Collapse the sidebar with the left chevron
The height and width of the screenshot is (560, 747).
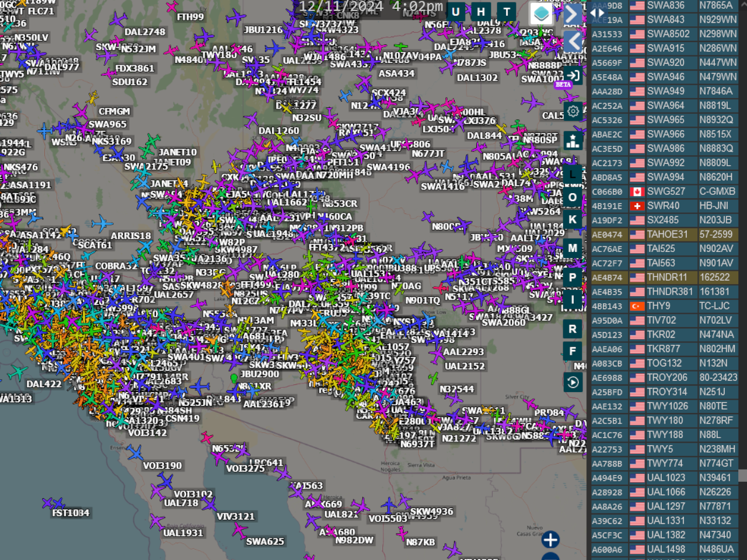(x=573, y=41)
